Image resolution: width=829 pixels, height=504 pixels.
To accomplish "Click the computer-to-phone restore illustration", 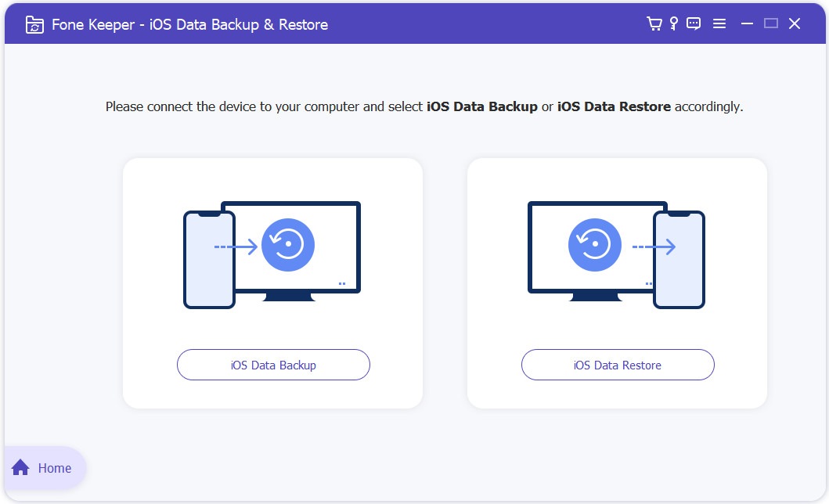I will 618,252.
